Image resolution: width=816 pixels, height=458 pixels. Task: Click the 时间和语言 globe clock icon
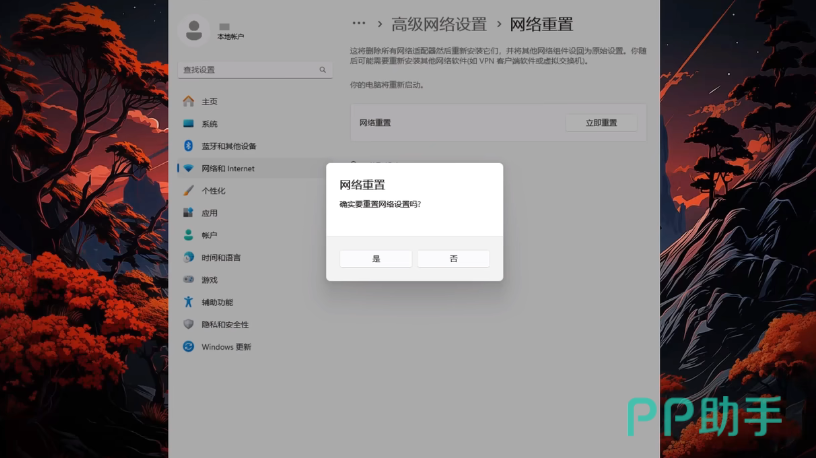point(188,257)
